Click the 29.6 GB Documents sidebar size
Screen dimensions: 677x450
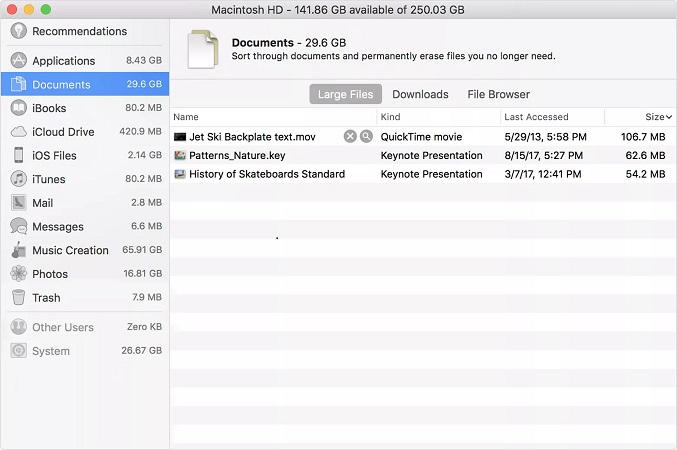pos(144,84)
